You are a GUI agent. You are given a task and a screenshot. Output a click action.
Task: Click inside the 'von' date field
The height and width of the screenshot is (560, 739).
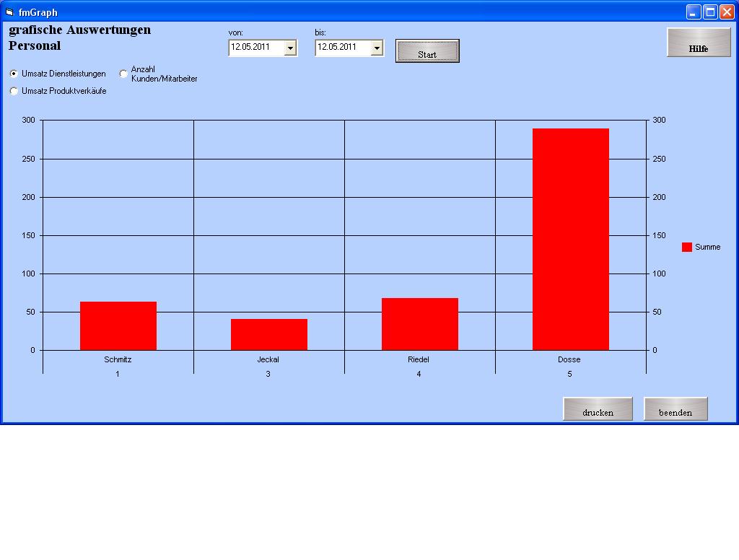click(x=255, y=48)
